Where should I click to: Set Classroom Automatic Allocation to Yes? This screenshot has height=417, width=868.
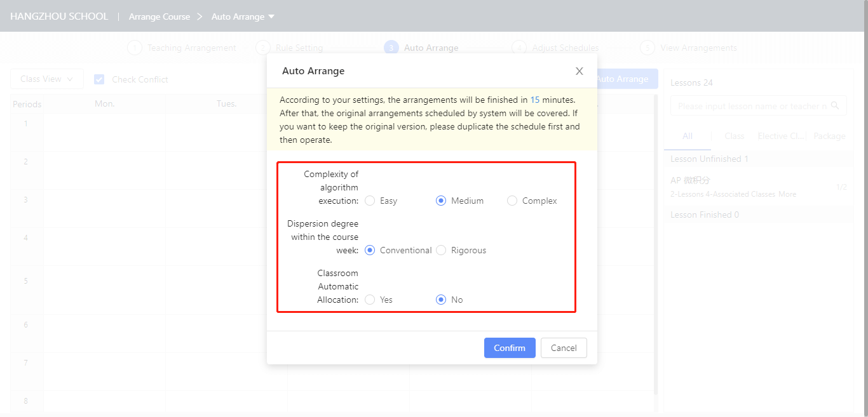(x=370, y=300)
